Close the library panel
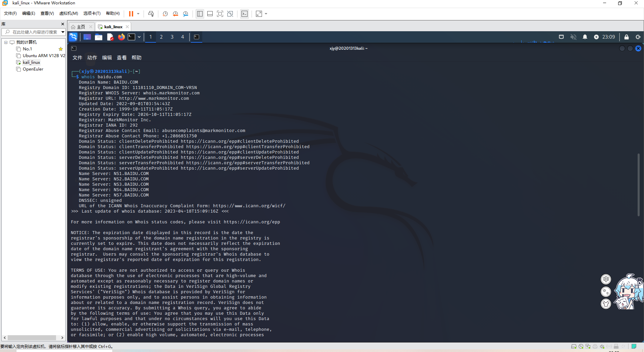The height and width of the screenshot is (352, 644). click(x=63, y=24)
